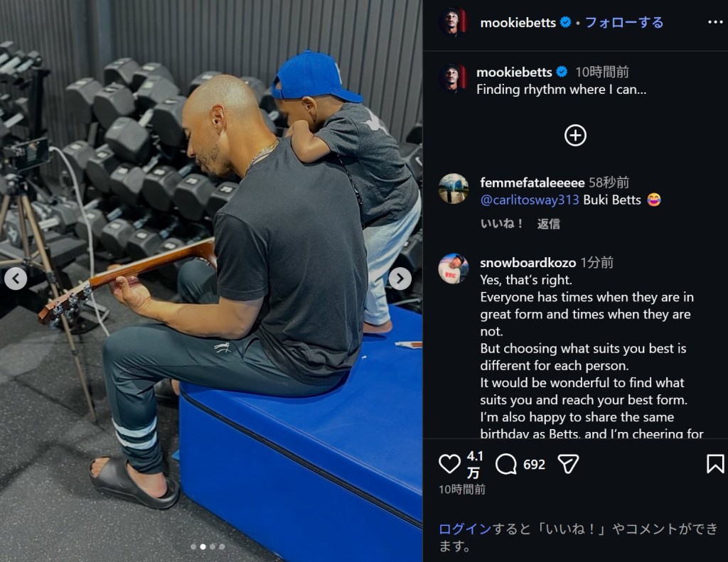Viewport: 728px width, 562px height.
Task: Click the フォローする follow button
Action: coord(624,22)
